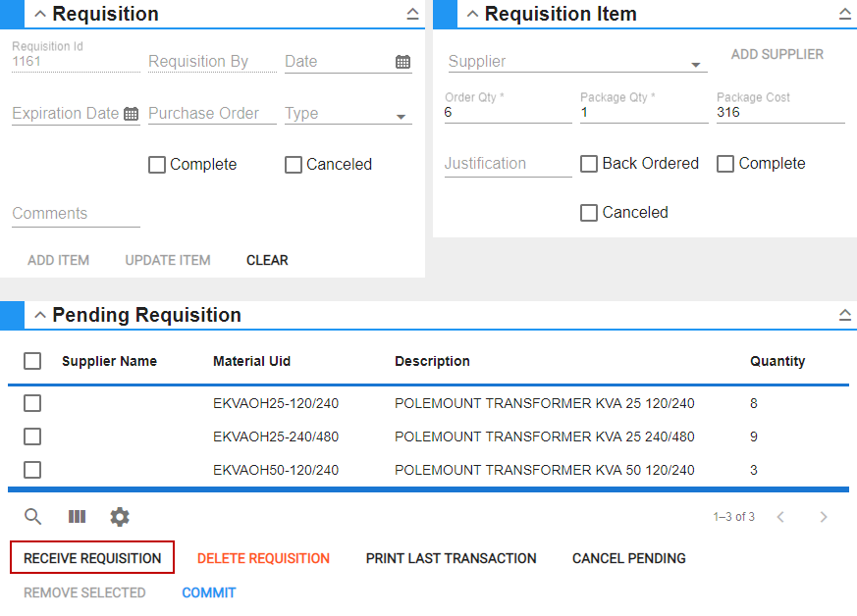Viewport: 857px width, 616px height.
Task: Open grid settings gear icon
Action: tap(120, 517)
